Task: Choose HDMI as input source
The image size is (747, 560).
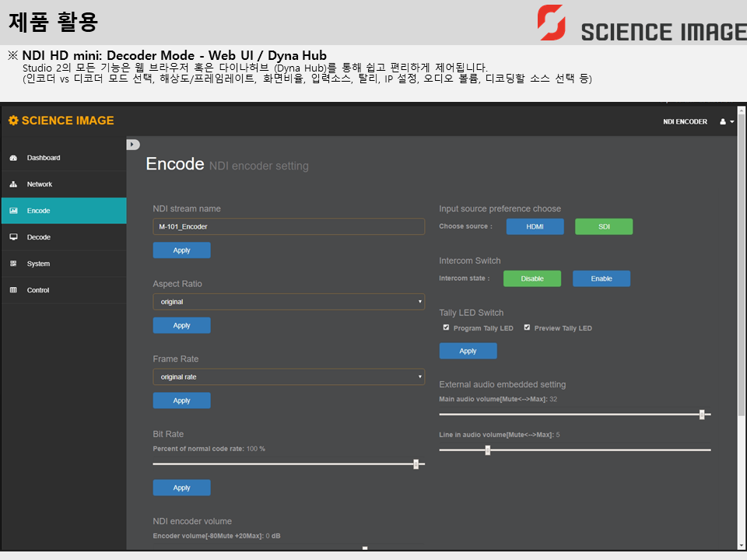Action: 535,226
